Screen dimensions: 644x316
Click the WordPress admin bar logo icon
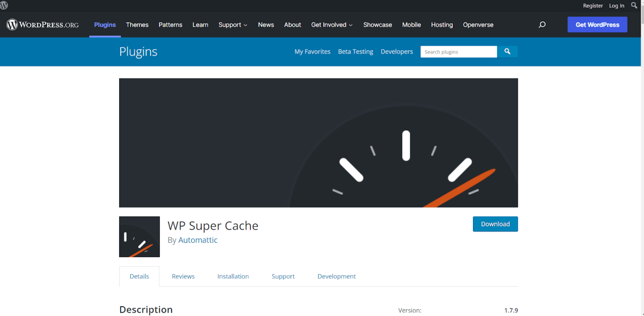tap(4, 5)
